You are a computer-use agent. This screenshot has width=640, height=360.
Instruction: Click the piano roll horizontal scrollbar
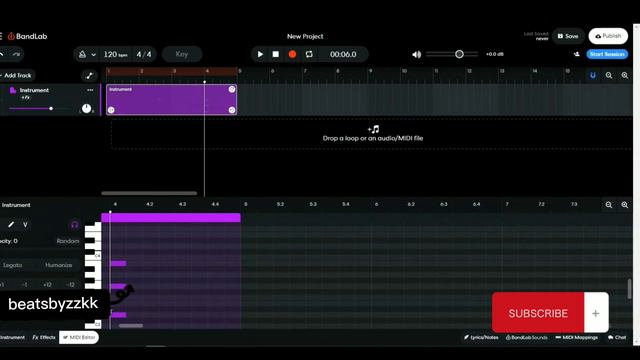click(131, 326)
